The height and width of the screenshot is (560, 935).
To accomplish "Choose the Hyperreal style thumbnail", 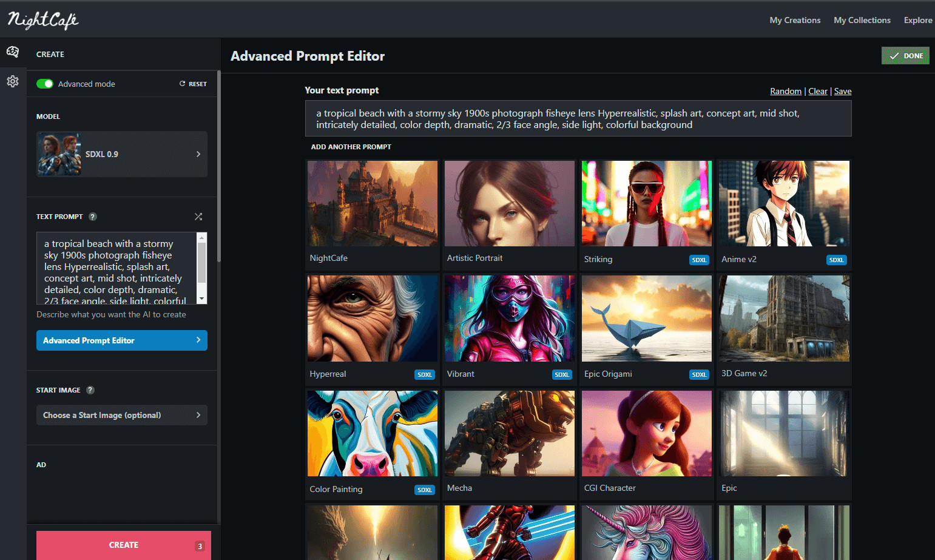I will 373,319.
